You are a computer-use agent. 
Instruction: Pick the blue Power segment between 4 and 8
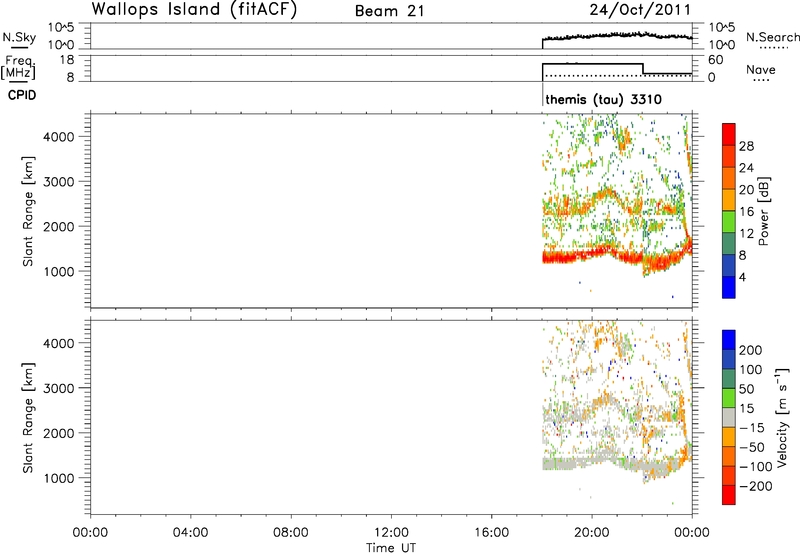click(729, 266)
